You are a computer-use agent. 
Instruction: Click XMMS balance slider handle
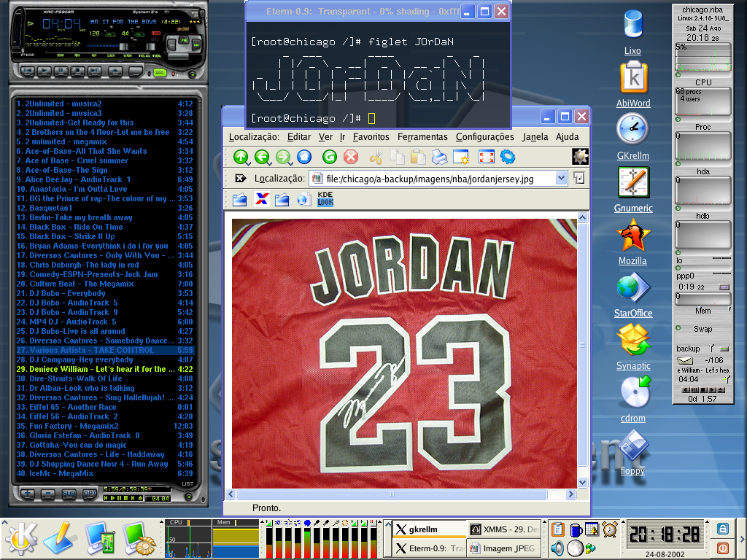point(151,47)
